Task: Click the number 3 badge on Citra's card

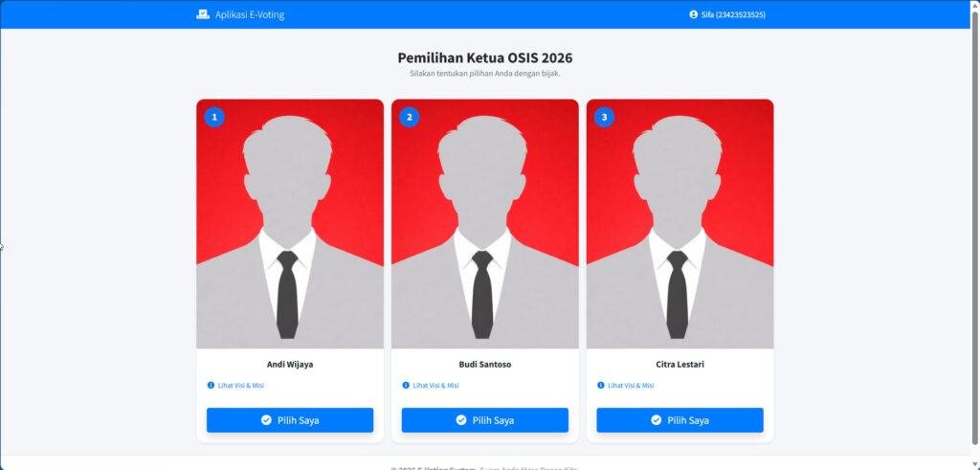Action: click(x=605, y=117)
